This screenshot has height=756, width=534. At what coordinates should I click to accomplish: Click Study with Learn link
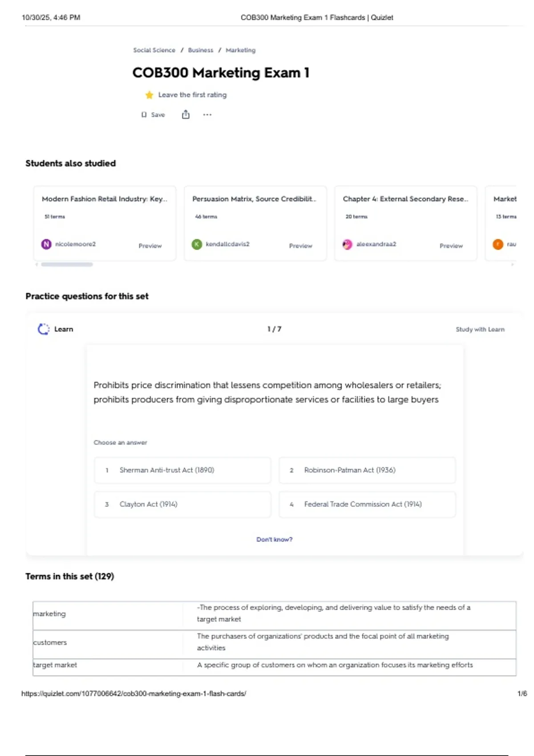coord(480,330)
